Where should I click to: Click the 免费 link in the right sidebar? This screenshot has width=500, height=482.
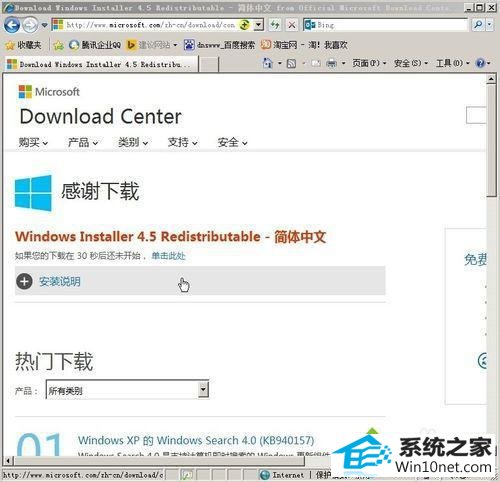pos(475,259)
